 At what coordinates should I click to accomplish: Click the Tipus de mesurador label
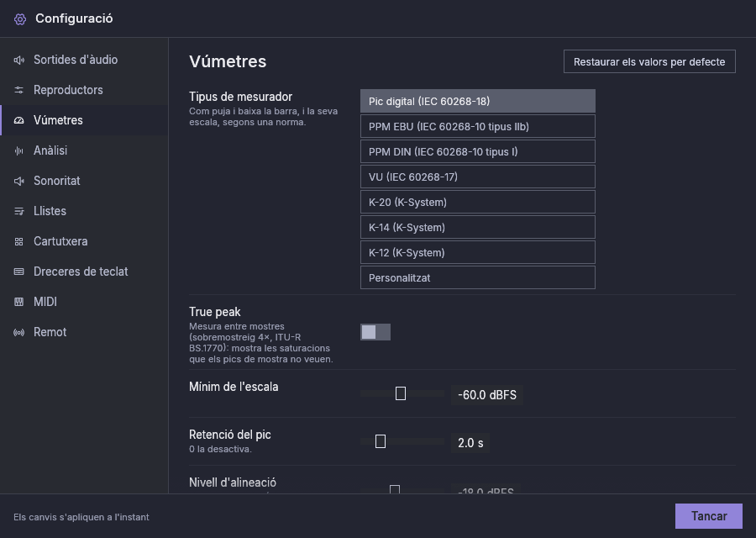point(240,97)
